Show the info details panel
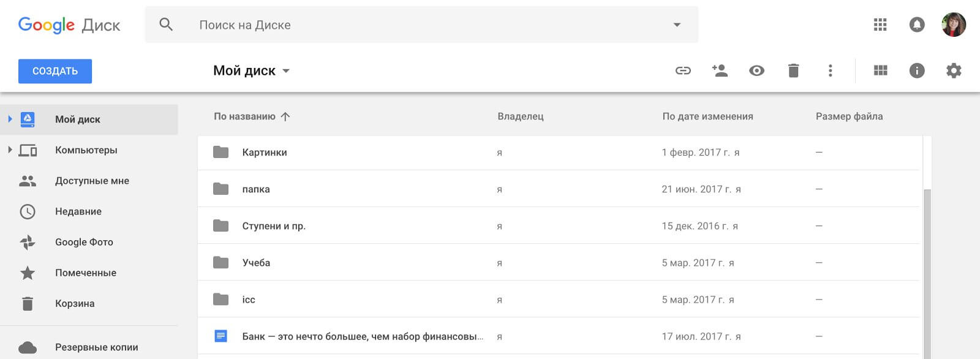The image size is (980, 359). coord(917,71)
